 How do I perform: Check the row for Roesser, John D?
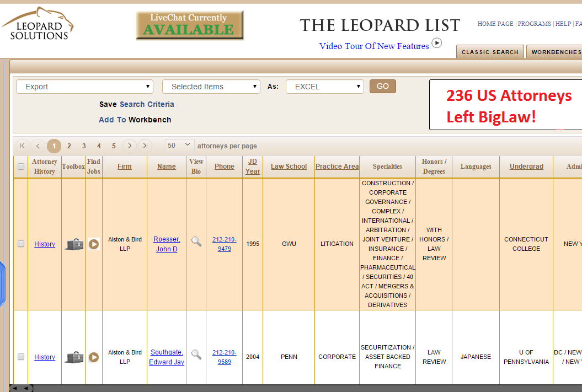[21, 244]
